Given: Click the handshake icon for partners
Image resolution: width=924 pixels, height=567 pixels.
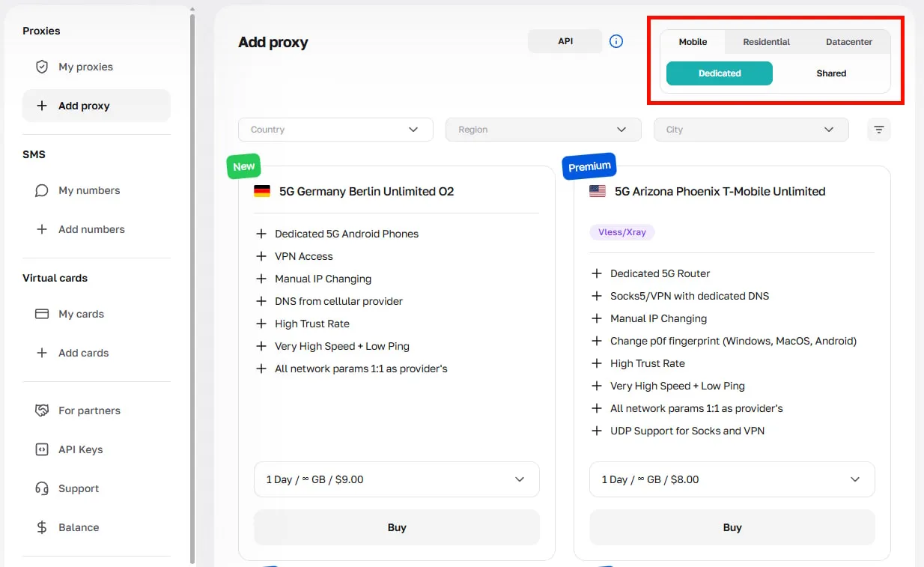Looking at the screenshot, I should [42, 410].
